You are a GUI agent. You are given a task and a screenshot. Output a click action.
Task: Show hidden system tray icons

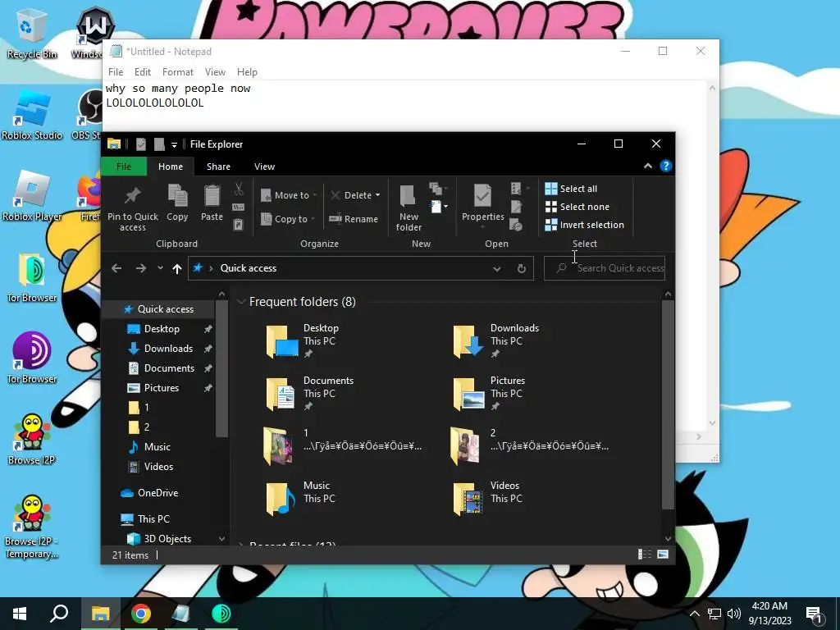pos(694,614)
